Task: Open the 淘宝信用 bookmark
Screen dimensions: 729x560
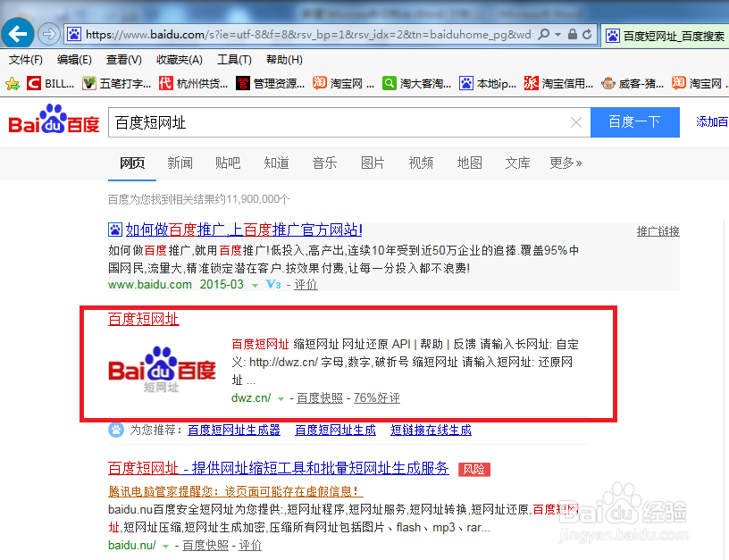Action: pos(559,84)
